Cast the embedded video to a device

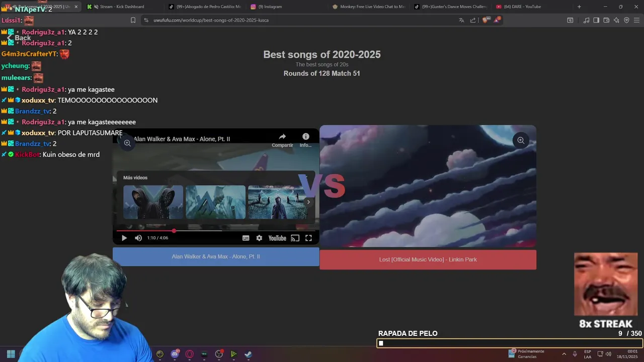point(295,238)
